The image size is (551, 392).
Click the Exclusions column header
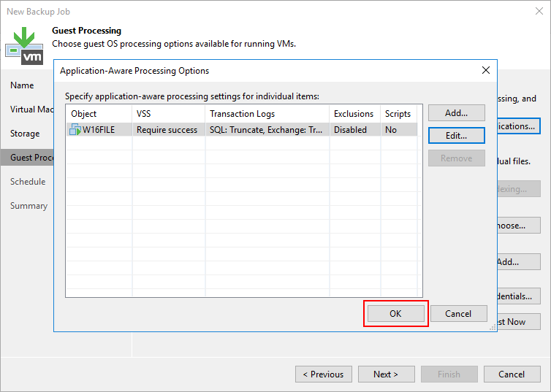pyautogui.click(x=354, y=114)
